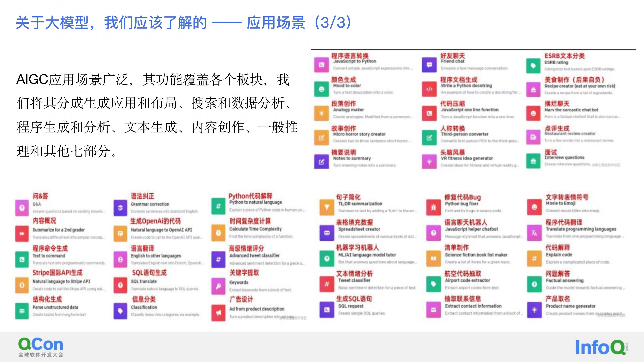Click the Ad from product description megaphone icon
Screen dimensions: 644x362
click(x=218, y=313)
